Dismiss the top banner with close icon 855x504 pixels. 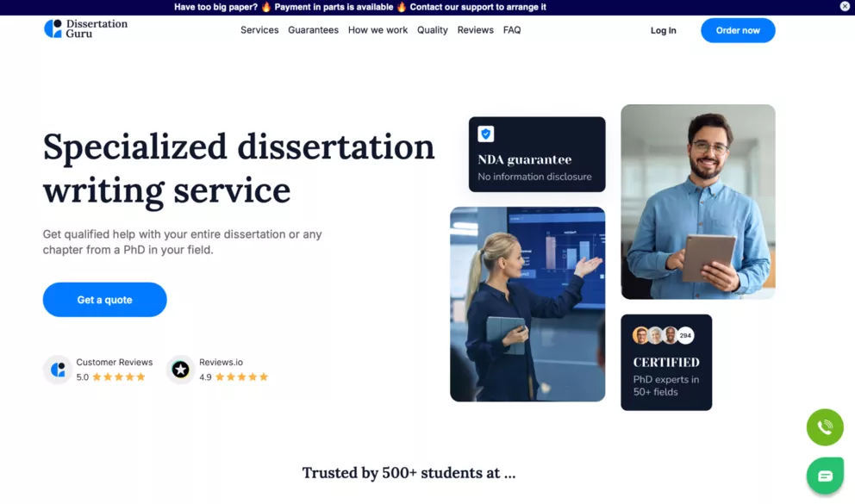[845, 7]
